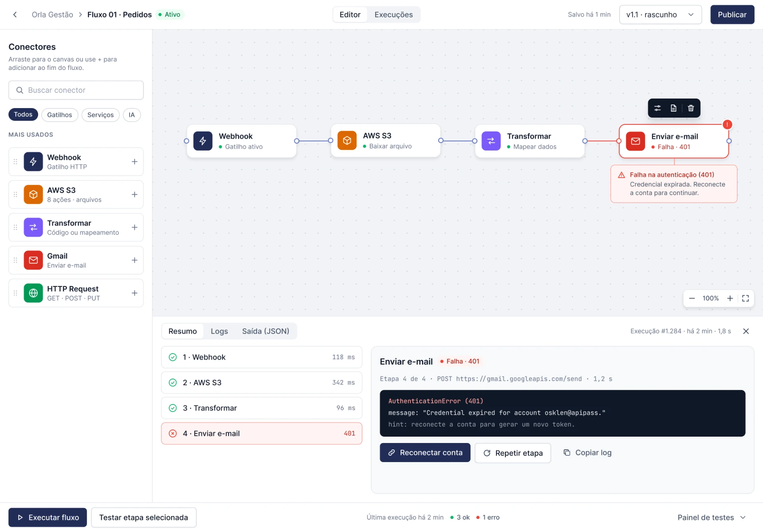Image resolution: width=763 pixels, height=532 pixels.
Task: Add Webhook connector with plus icon
Action: 135,162
